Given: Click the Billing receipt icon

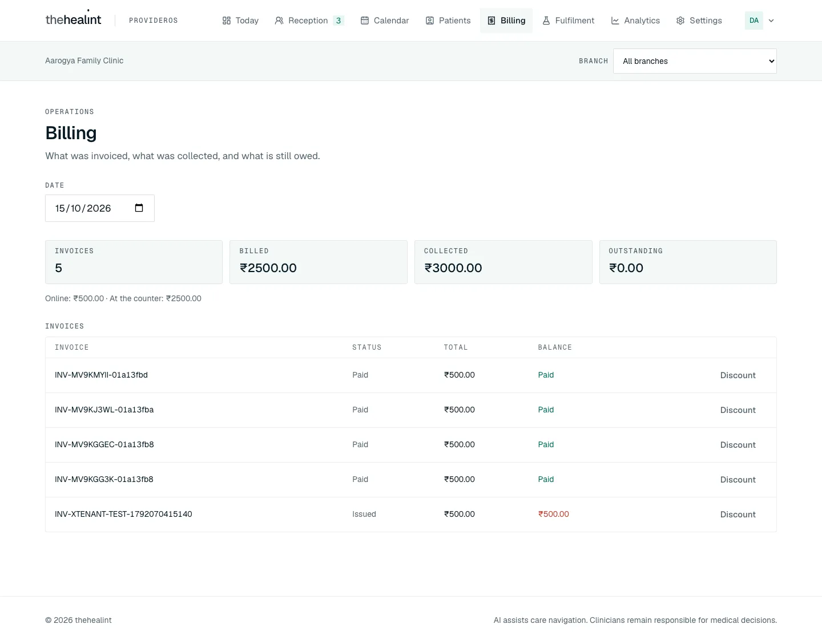Looking at the screenshot, I should tap(491, 21).
